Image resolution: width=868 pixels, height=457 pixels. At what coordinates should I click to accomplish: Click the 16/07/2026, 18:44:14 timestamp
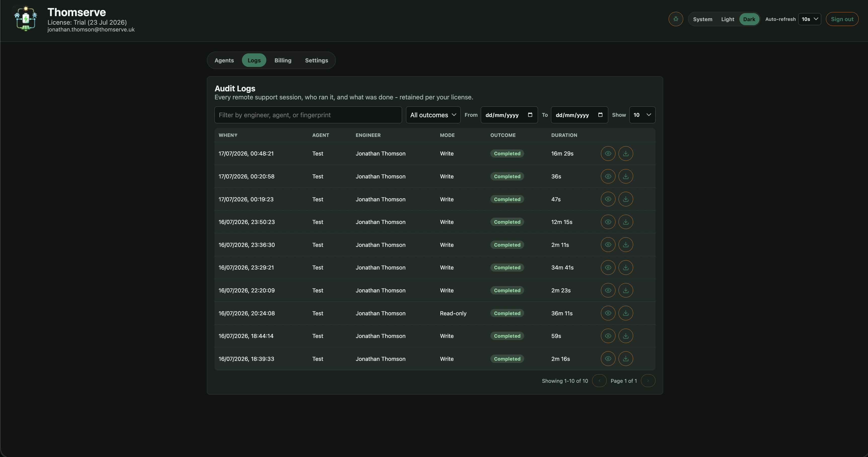pos(246,336)
